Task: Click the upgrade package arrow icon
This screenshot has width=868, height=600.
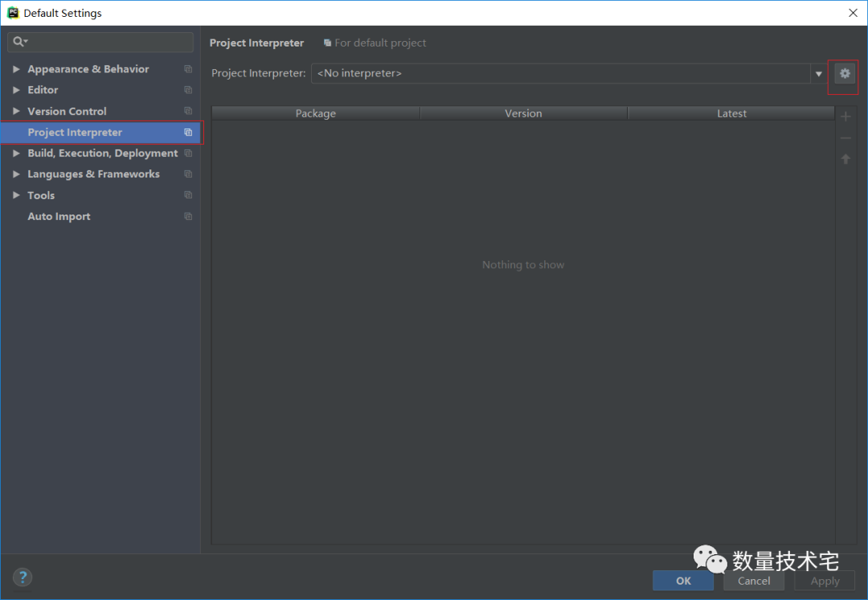Action: pyautogui.click(x=845, y=159)
